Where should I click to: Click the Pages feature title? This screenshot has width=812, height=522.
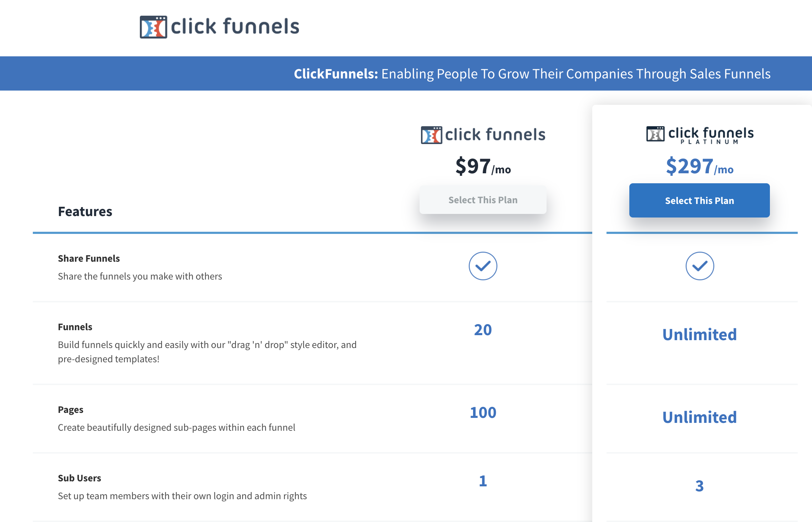[x=71, y=410]
